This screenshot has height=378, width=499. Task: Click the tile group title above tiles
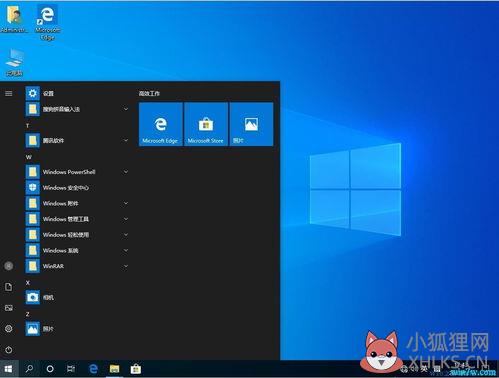(149, 94)
